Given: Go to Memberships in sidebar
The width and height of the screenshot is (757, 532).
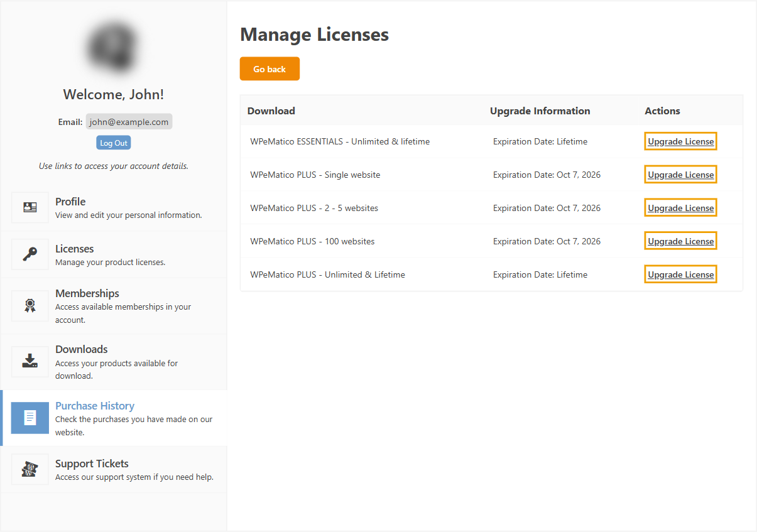Looking at the screenshot, I should (x=114, y=306).
